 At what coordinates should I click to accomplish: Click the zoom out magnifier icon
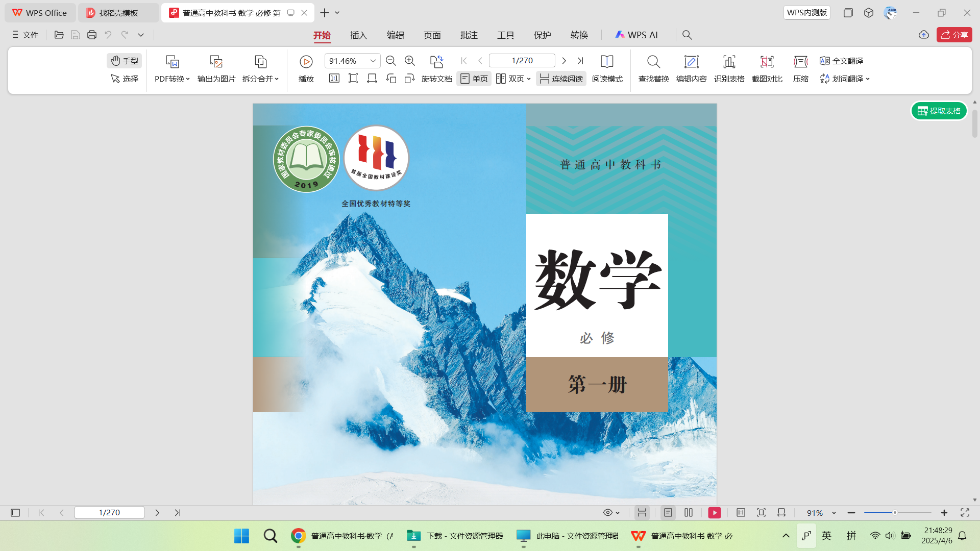391,61
